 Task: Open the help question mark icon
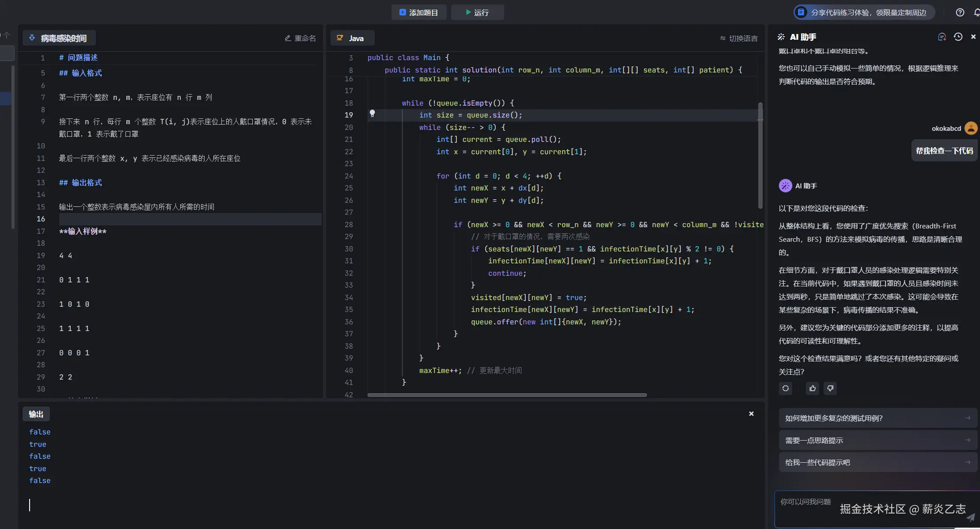coord(960,12)
